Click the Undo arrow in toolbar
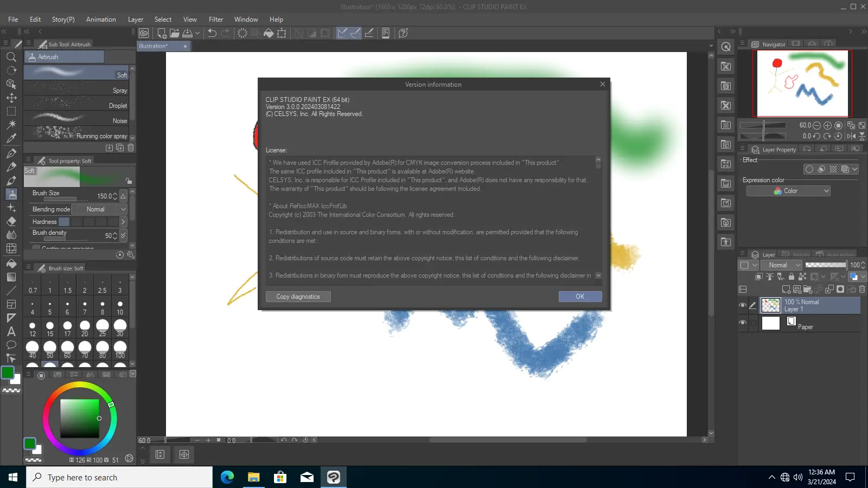868x488 pixels. click(212, 33)
